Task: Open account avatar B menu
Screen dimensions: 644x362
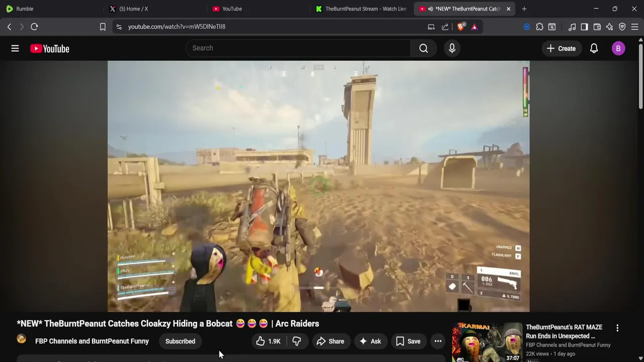Action: coord(618,48)
